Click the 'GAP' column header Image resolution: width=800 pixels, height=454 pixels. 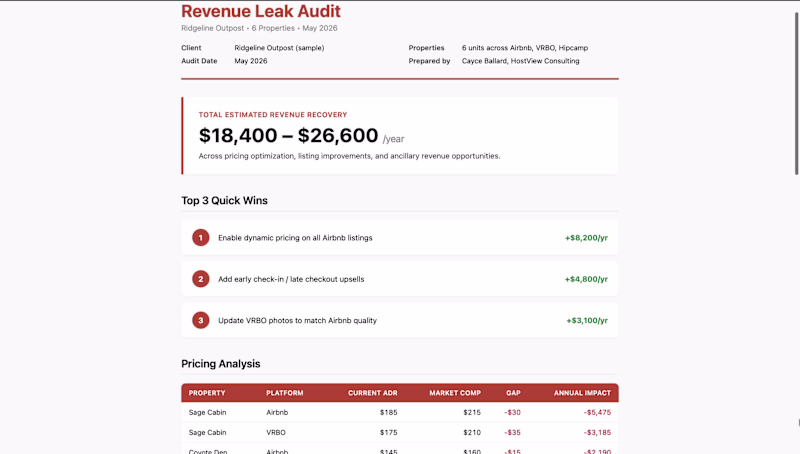(513, 393)
